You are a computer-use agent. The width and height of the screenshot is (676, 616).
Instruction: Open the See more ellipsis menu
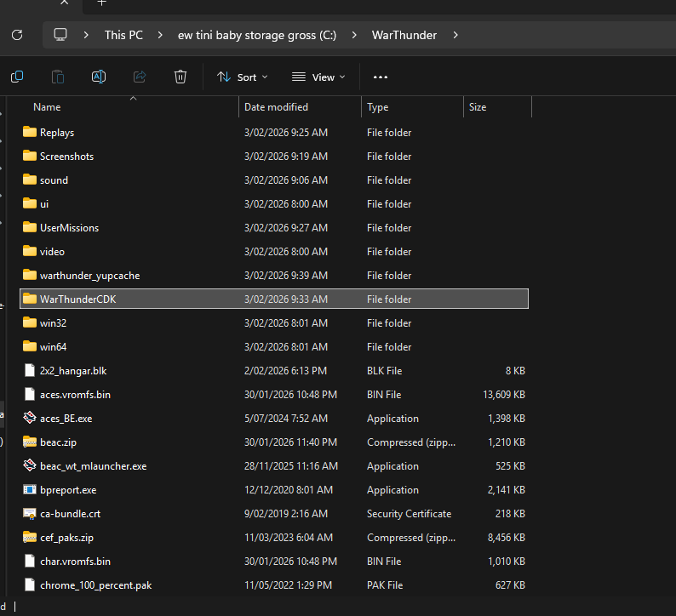381,77
